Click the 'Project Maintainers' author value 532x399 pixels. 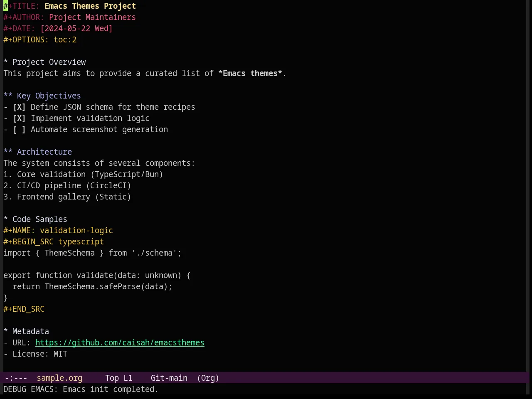[x=92, y=17]
